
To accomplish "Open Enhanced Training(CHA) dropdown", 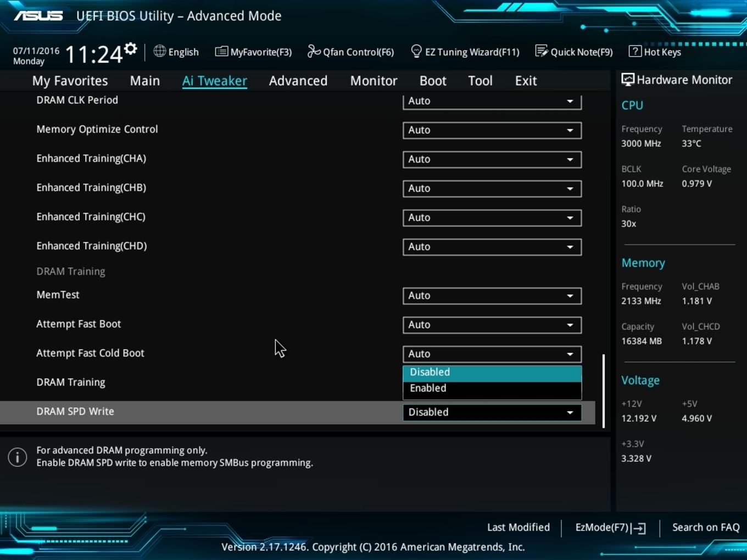I will click(x=492, y=159).
